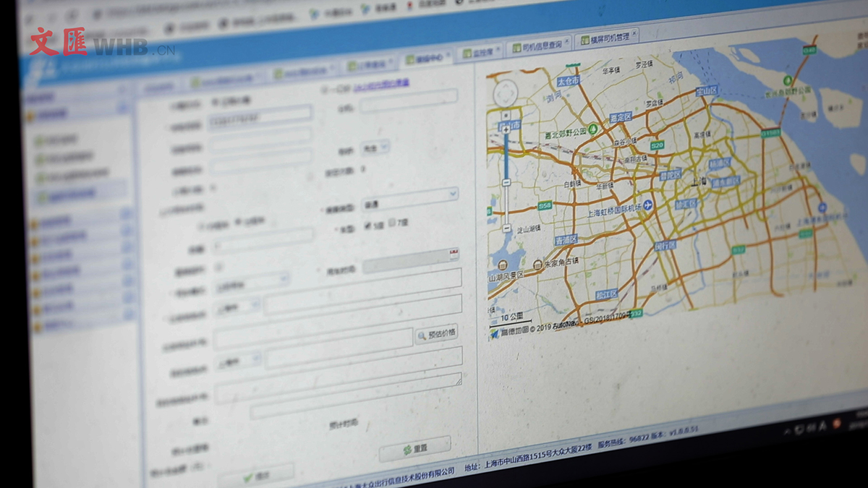Click the Pudong Airport icon on the map
Viewport: 868px width, 488px height.
click(x=822, y=207)
